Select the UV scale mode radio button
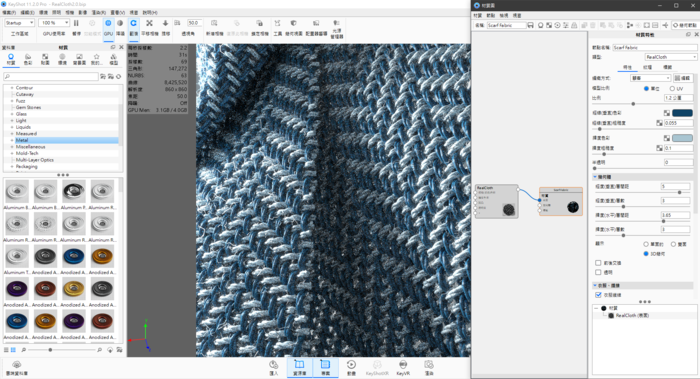Image resolution: width=700 pixels, height=379 pixels. [672, 88]
